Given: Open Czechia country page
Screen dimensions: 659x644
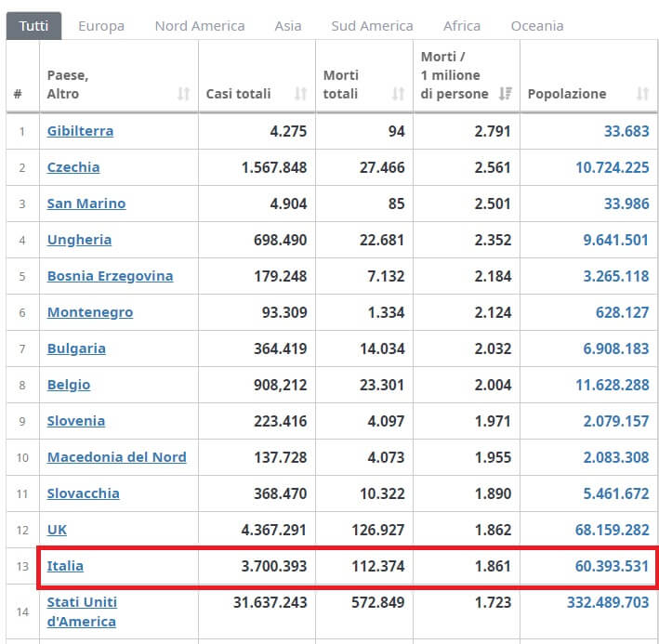Looking at the screenshot, I should click(x=73, y=167).
